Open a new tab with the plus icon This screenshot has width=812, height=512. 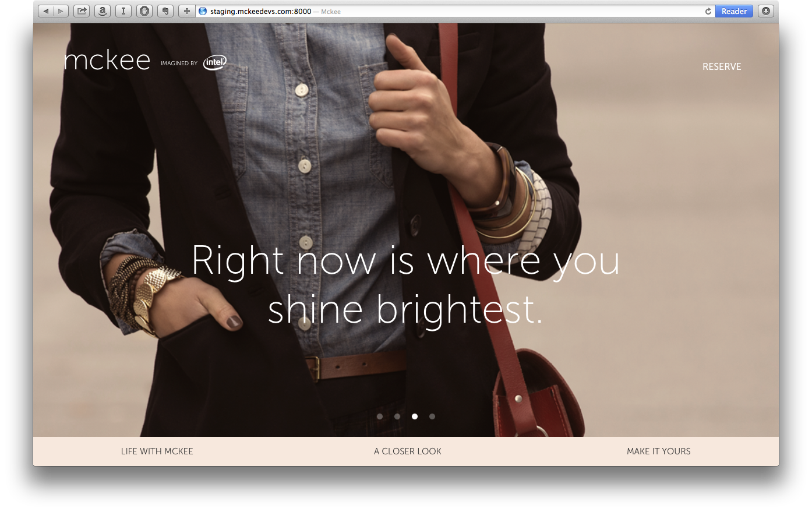tap(186, 10)
